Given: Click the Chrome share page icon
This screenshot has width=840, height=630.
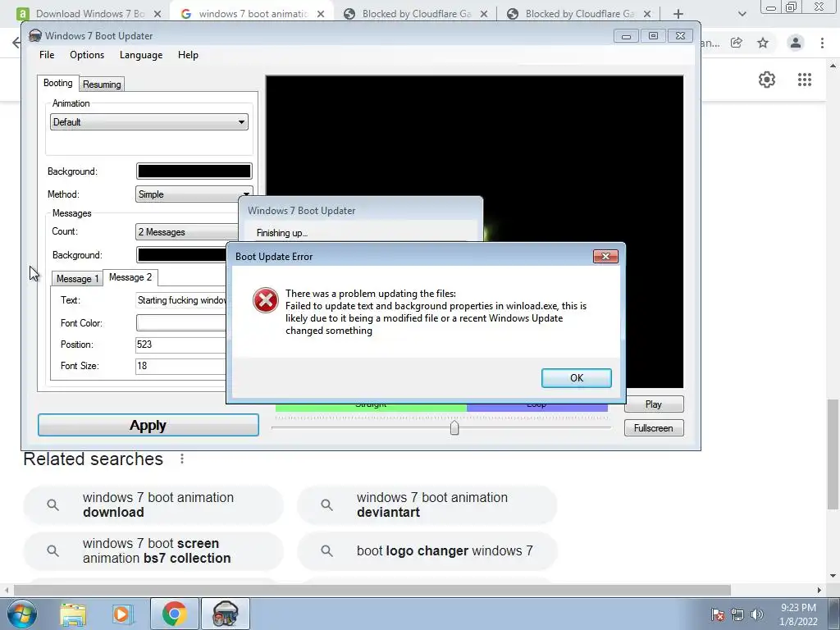Looking at the screenshot, I should (737, 43).
